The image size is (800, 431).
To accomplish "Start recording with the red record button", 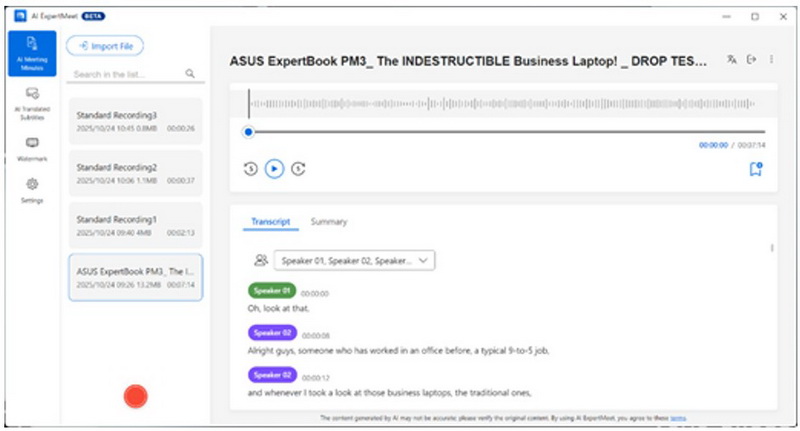I will (135, 396).
